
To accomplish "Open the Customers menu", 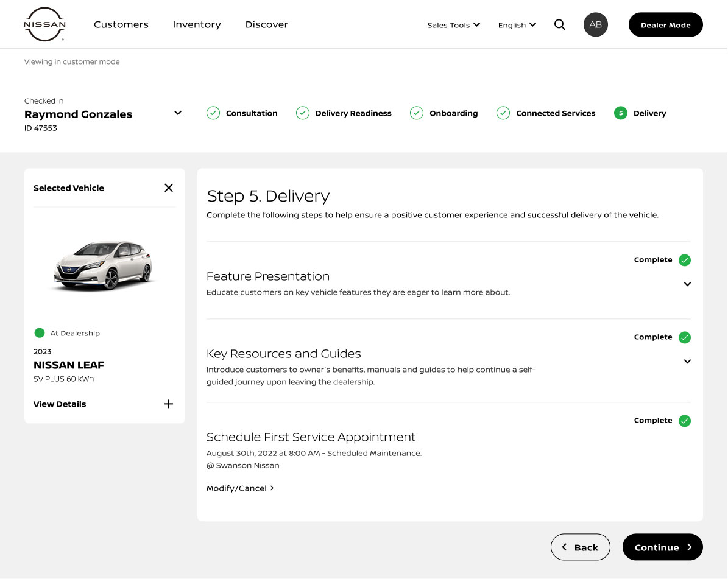I will click(121, 24).
